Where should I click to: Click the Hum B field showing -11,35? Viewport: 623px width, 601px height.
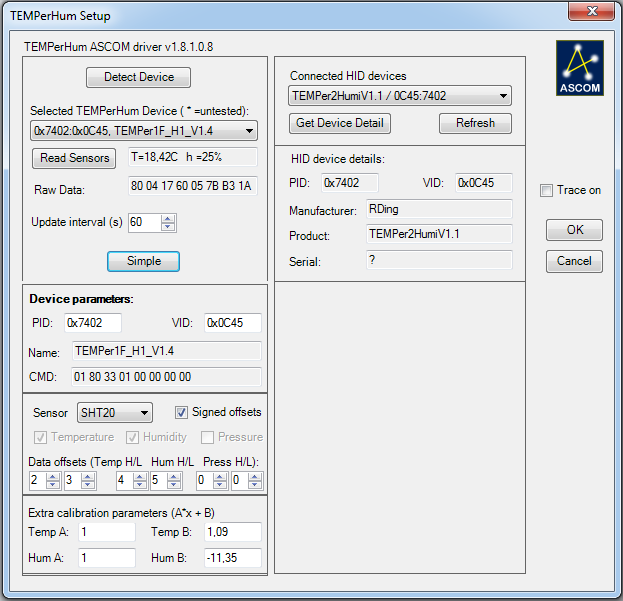(x=233, y=558)
